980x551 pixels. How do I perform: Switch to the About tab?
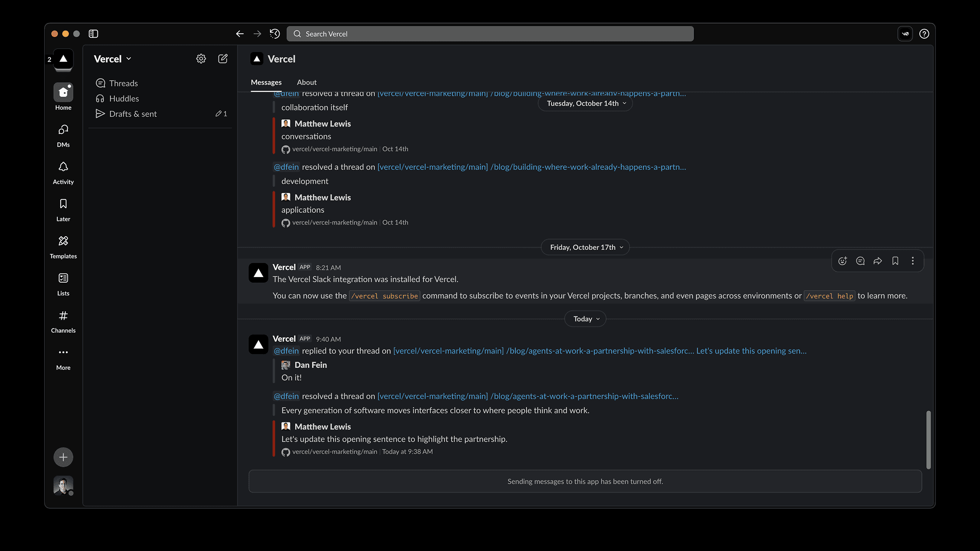(307, 82)
